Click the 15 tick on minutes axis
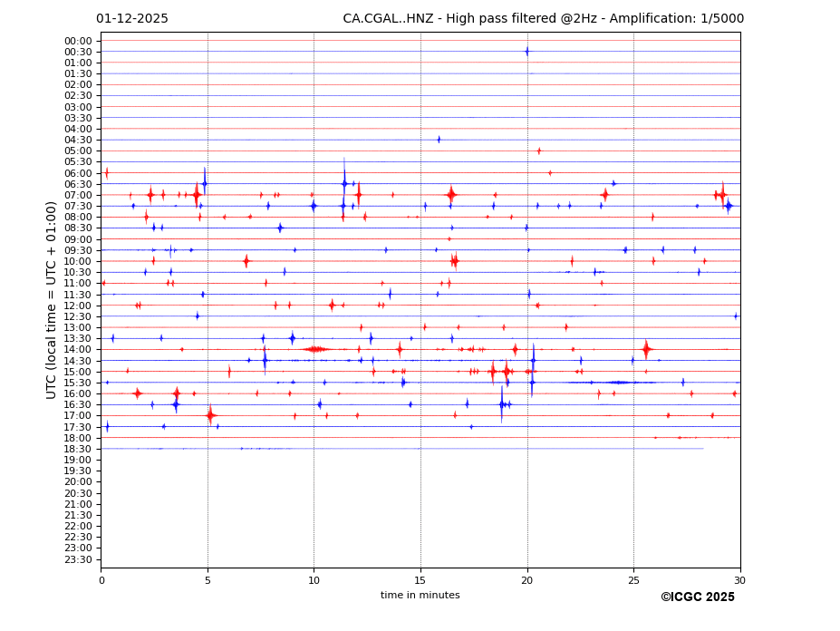 420,579
